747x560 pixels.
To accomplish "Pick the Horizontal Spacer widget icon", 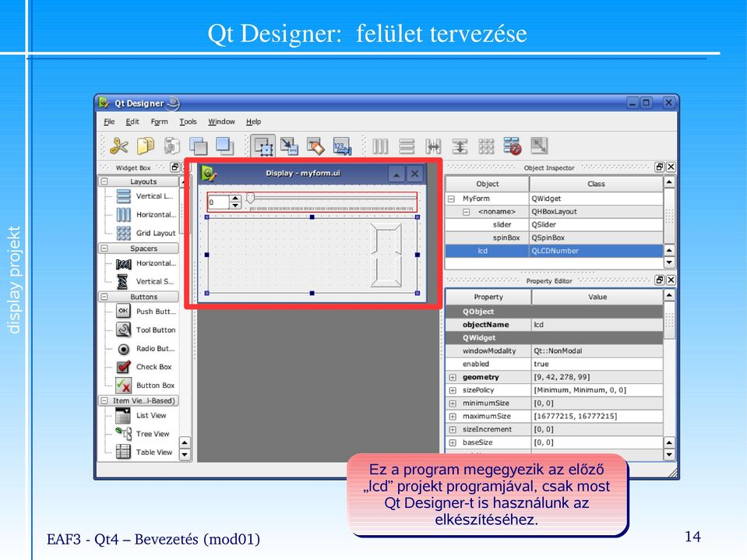I will 123,263.
